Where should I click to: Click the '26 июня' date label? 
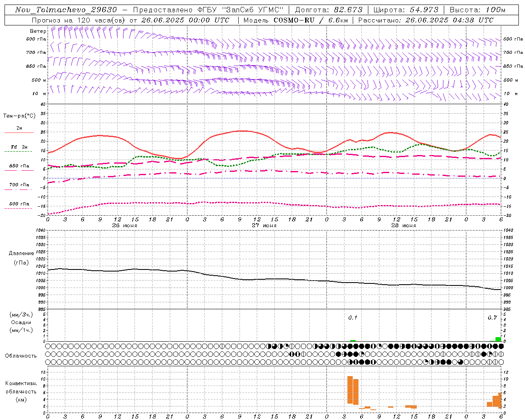[125, 226]
